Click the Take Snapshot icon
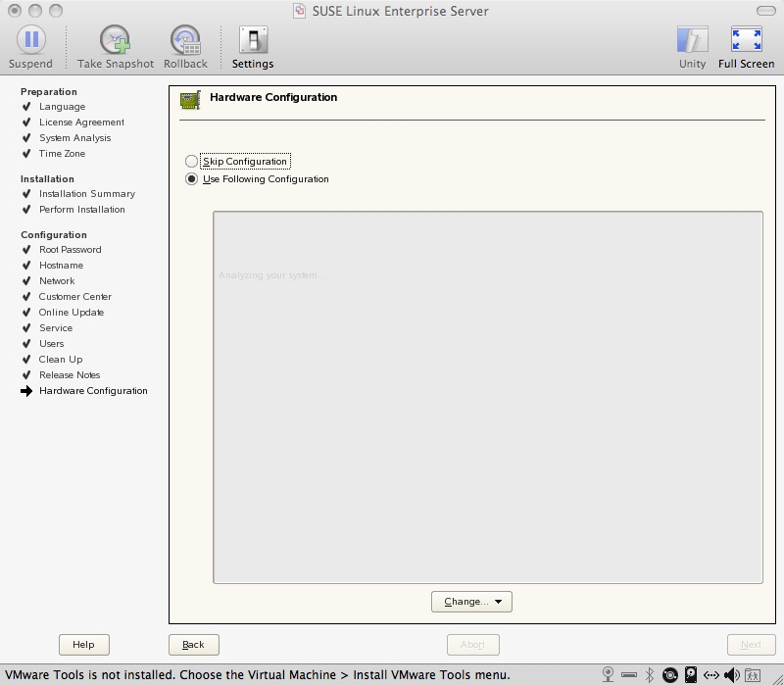Screen dimensions: 784x686 115,39
